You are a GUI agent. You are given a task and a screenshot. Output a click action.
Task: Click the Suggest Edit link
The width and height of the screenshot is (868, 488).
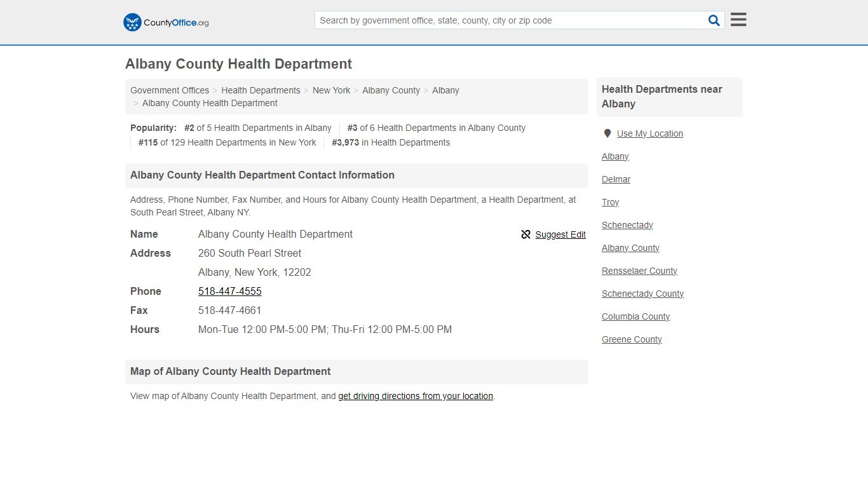560,234
